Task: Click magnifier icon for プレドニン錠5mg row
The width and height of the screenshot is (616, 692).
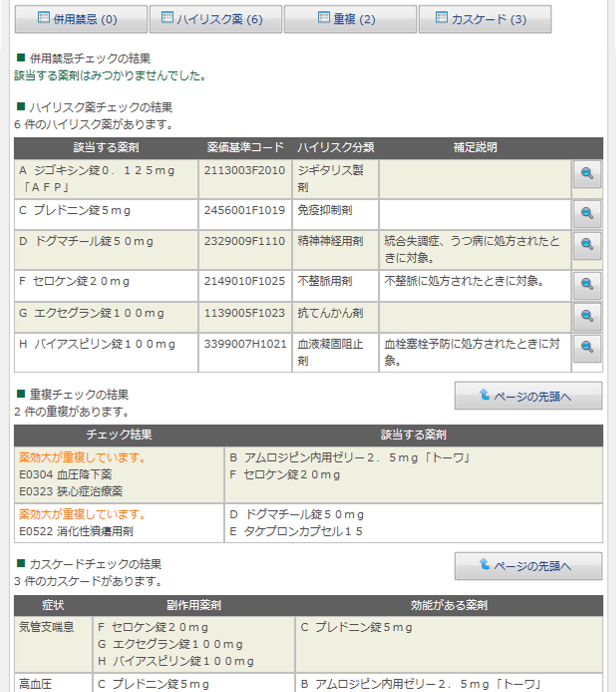Action: click(x=587, y=214)
